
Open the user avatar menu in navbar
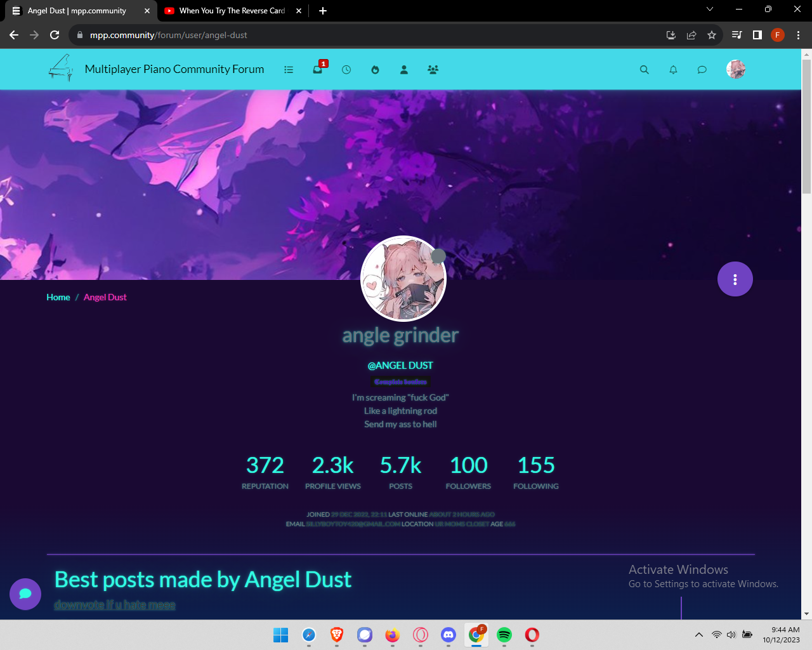coord(736,69)
